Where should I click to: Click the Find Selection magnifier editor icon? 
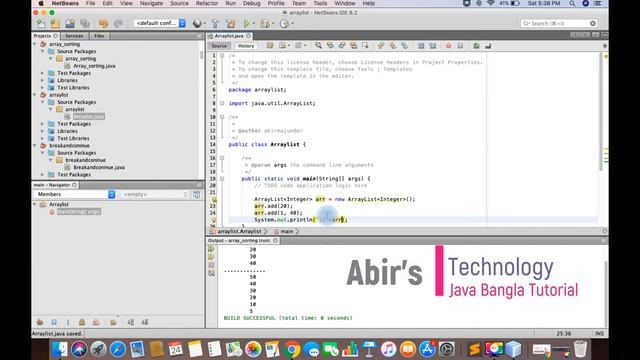pos(318,46)
